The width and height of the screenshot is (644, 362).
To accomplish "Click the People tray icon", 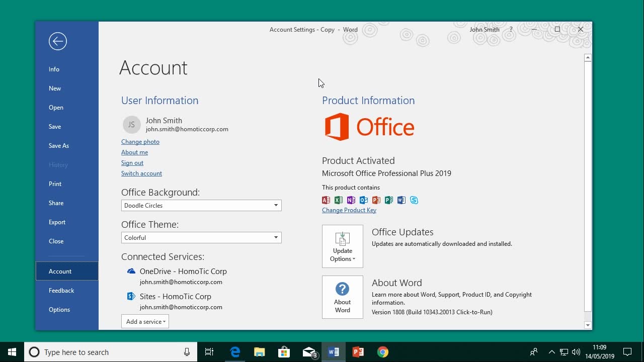I will pyautogui.click(x=534, y=352).
